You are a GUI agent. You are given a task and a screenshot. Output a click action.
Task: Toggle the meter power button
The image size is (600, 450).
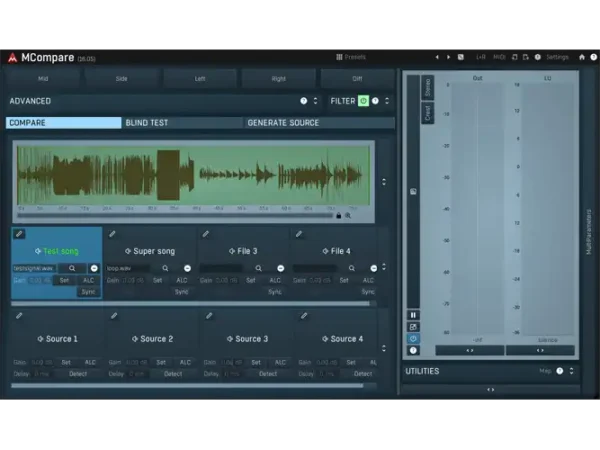(413, 339)
